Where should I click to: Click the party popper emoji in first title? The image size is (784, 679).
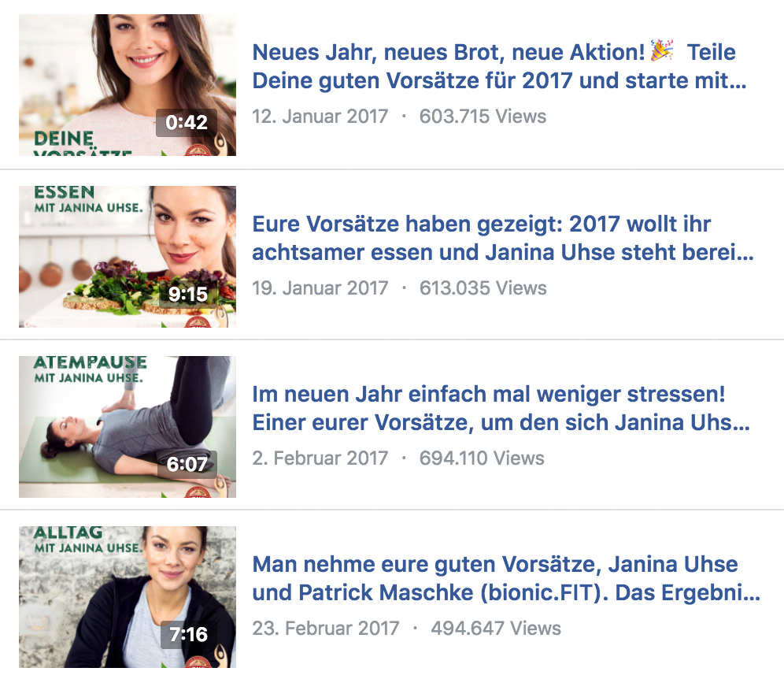662,51
